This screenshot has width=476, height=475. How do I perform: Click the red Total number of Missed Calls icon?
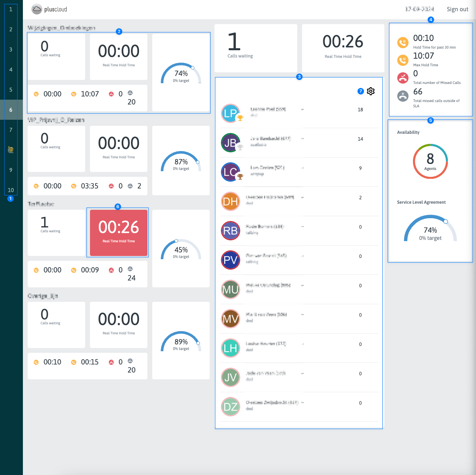[402, 78]
